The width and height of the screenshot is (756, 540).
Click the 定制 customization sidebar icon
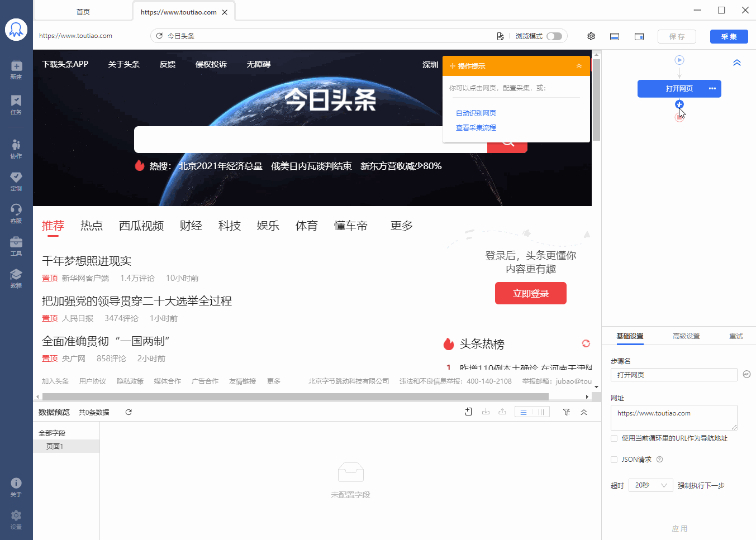16,181
